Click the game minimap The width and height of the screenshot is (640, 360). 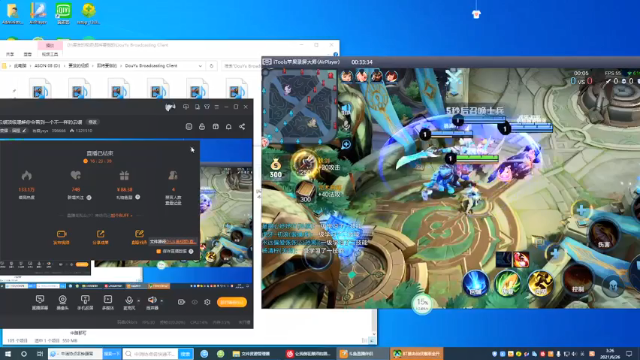click(300, 107)
